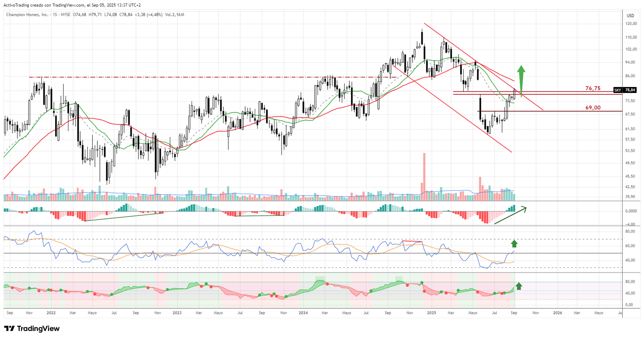Click the green up arrow in RSI panel

pos(514,243)
